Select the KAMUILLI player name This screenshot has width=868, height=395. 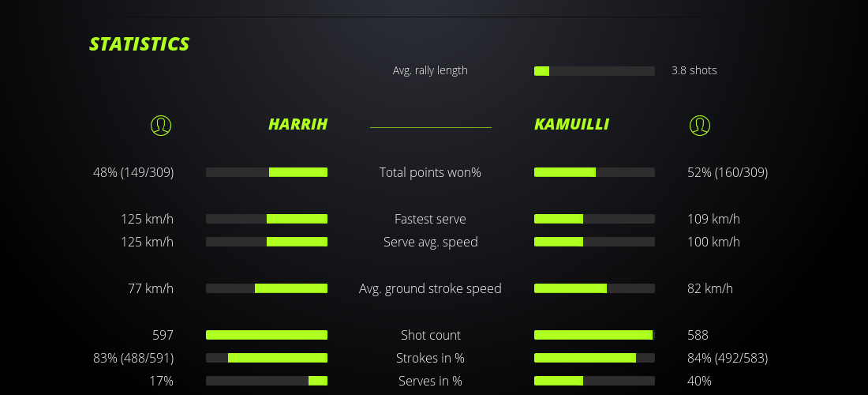[571, 124]
